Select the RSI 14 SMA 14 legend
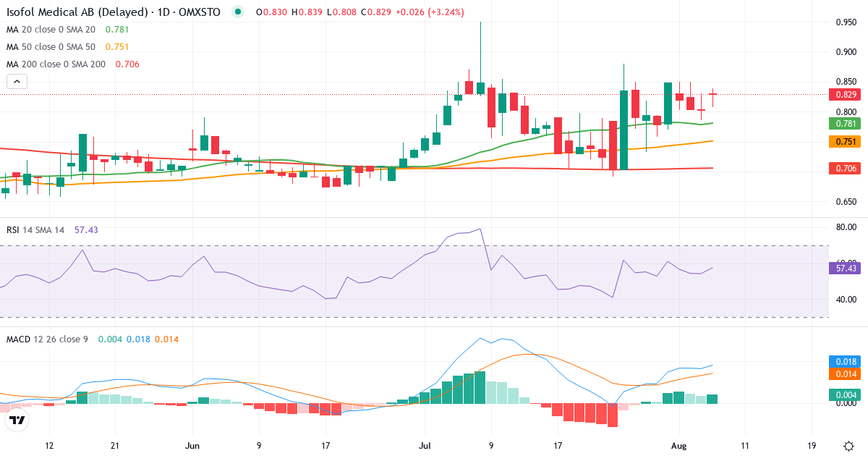 [35, 229]
